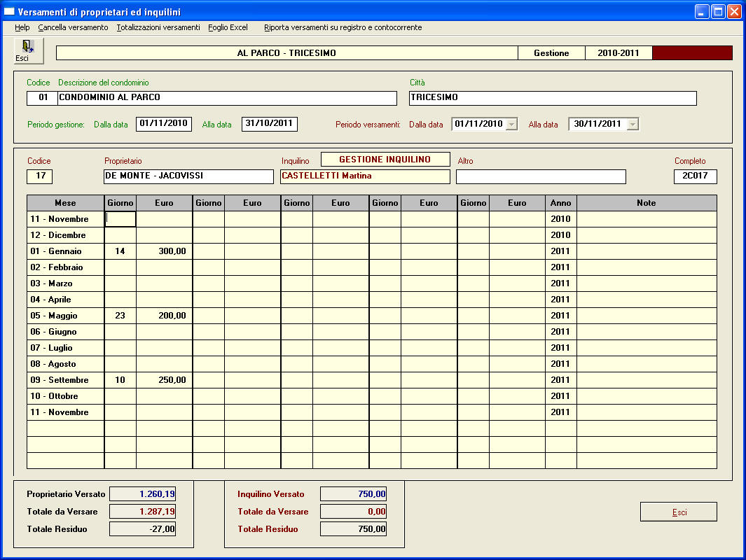Click inquilino Totale Residuo 750,00
746x560 pixels.
click(x=354, y=529)
